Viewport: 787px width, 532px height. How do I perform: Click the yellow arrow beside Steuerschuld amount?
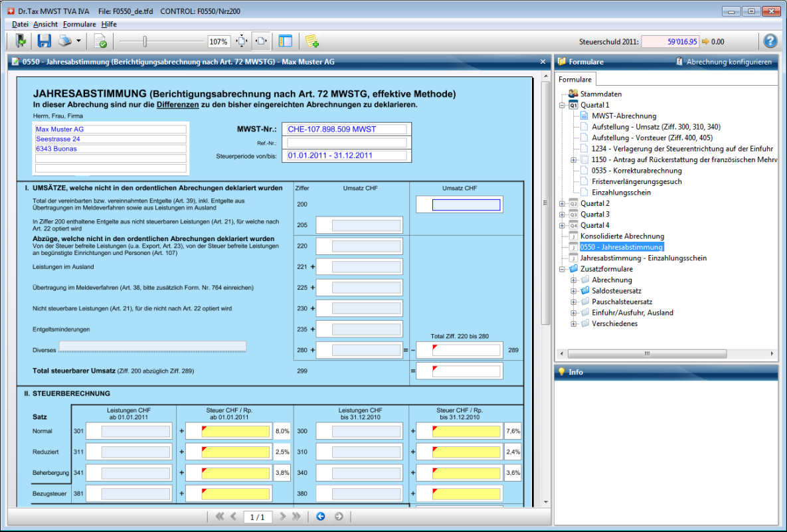click(x=705, y=42)
